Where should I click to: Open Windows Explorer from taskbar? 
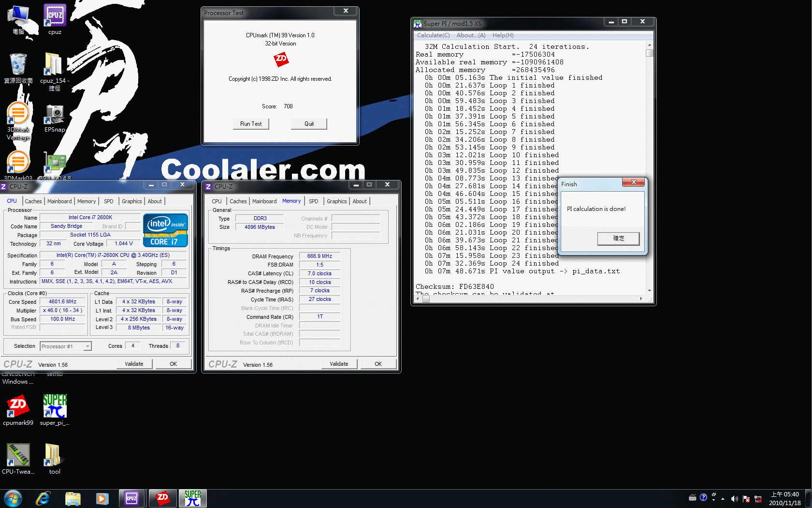click(73, 498)
